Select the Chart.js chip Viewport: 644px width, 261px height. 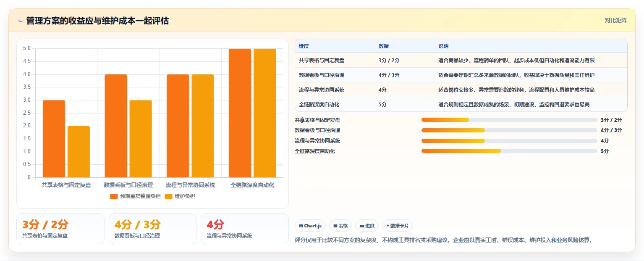[x=310, y=226]
